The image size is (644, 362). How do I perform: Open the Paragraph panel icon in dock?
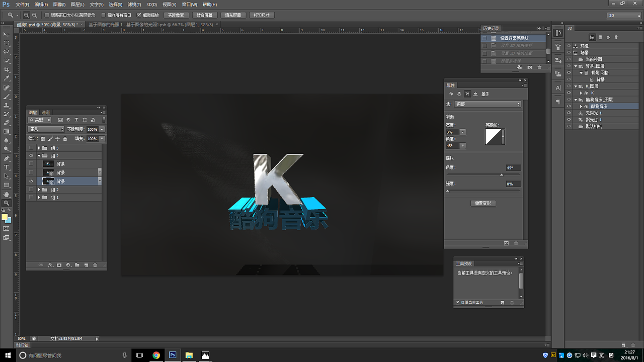click(x=558, y=102)
